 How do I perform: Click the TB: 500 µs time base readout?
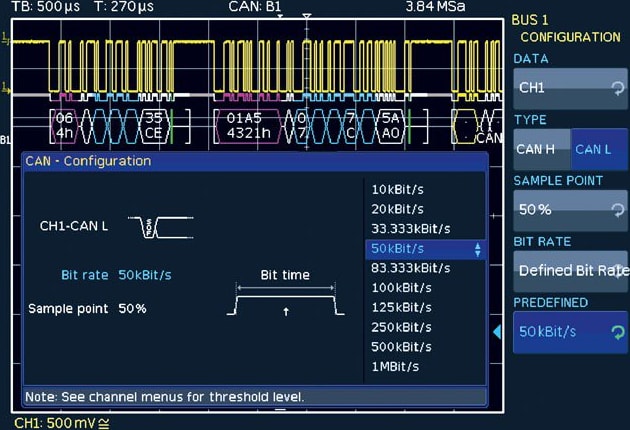(x=46, y=6)
